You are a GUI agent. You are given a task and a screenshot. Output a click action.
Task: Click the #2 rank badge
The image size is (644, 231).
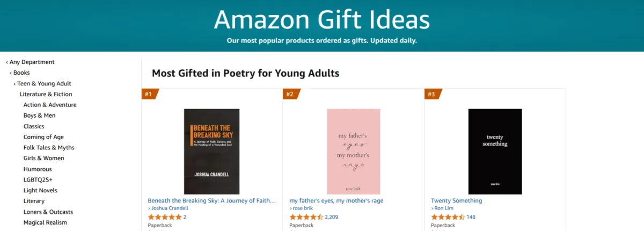tap(290, 95)
